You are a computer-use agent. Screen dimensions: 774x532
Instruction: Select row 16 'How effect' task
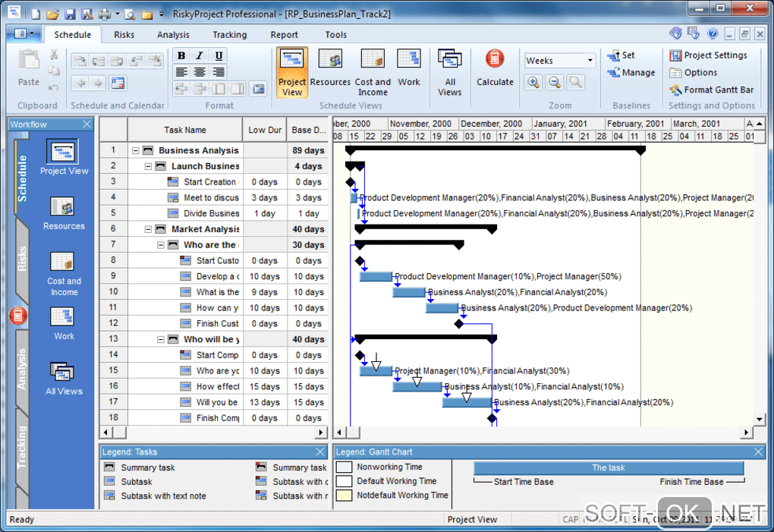click(x=214, y=386)
